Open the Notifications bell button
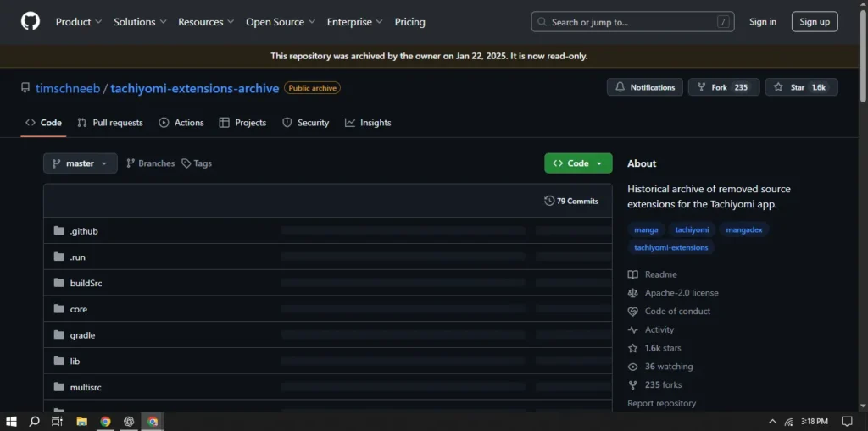The image size is (868, 431). coord(644,87)
